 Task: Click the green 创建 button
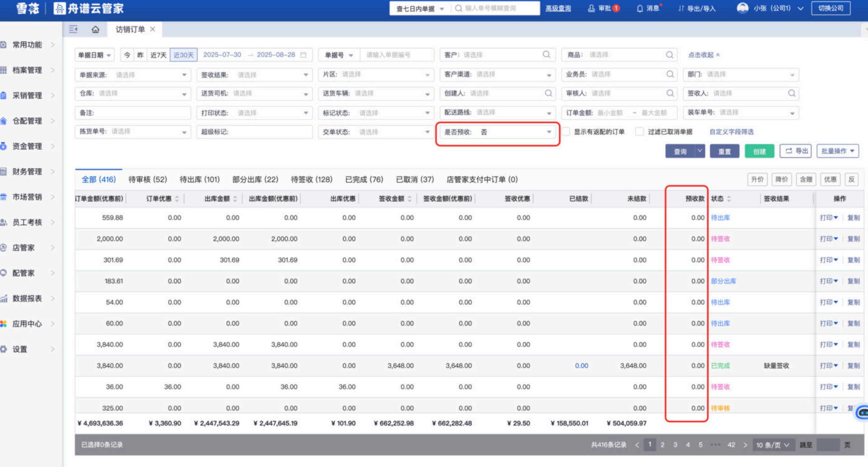coord(759,151)
